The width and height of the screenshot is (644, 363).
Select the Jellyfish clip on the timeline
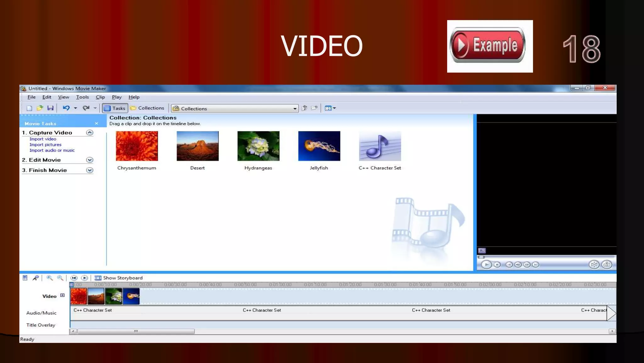[x=131, y=296]
